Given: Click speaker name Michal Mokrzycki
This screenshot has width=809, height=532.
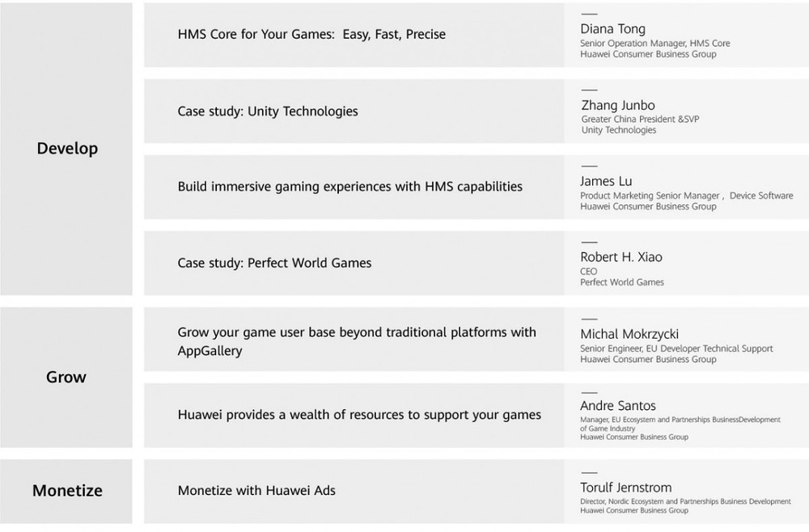Looking at the screenshot, I should (x=629, y=334).
